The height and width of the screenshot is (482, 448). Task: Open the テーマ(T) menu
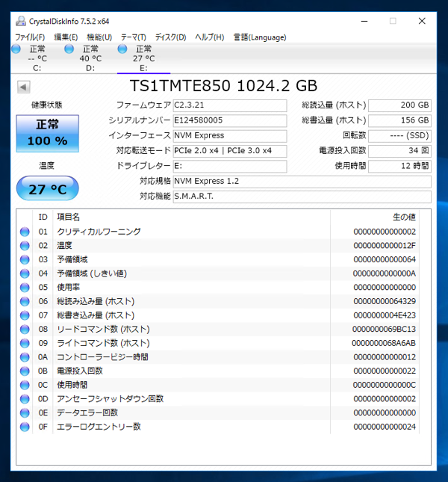[x=133, y=37]
